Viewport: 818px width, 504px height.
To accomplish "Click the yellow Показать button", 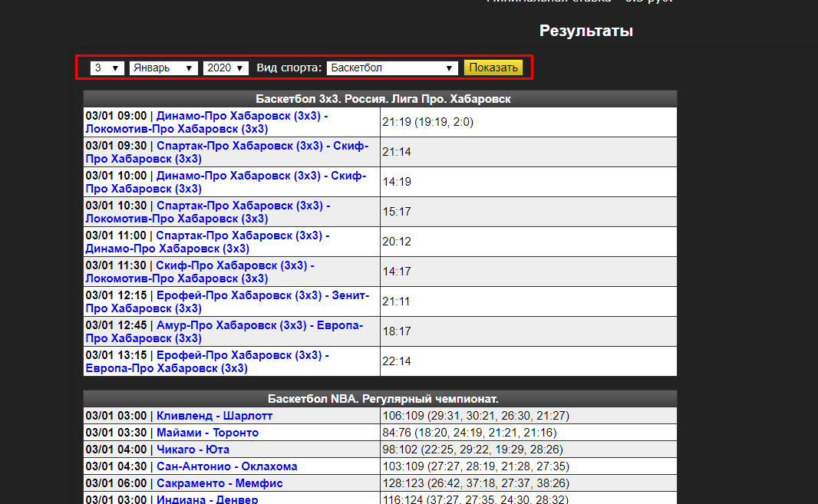I will click(493, 68).
